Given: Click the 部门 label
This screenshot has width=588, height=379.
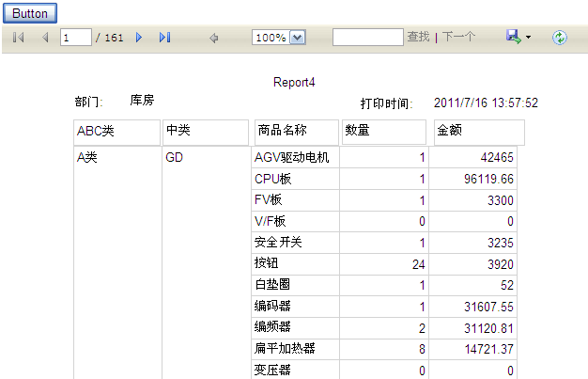Looking at the screenshot, I should pyautogui.click(x=88, y=102).
